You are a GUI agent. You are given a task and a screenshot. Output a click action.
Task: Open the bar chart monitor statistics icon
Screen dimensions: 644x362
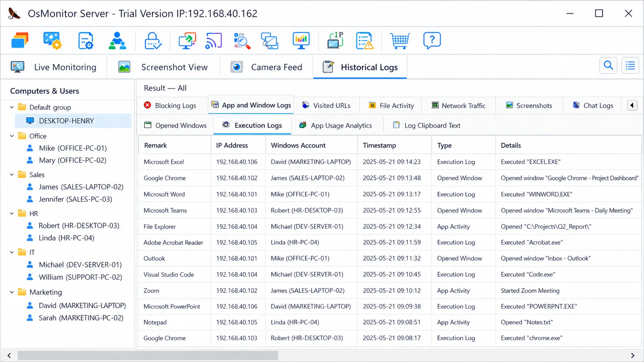[301, 40]
